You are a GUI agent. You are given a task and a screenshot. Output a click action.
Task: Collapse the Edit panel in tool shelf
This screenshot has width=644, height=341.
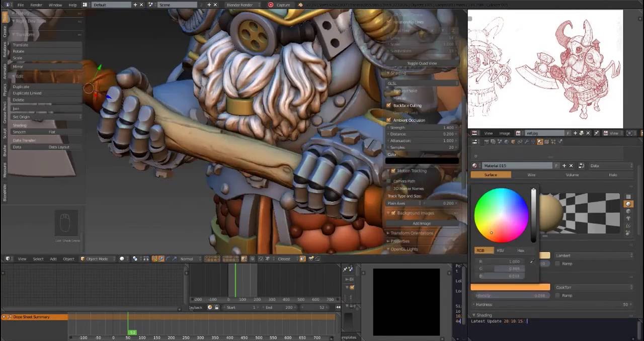(x=19, y=76)
